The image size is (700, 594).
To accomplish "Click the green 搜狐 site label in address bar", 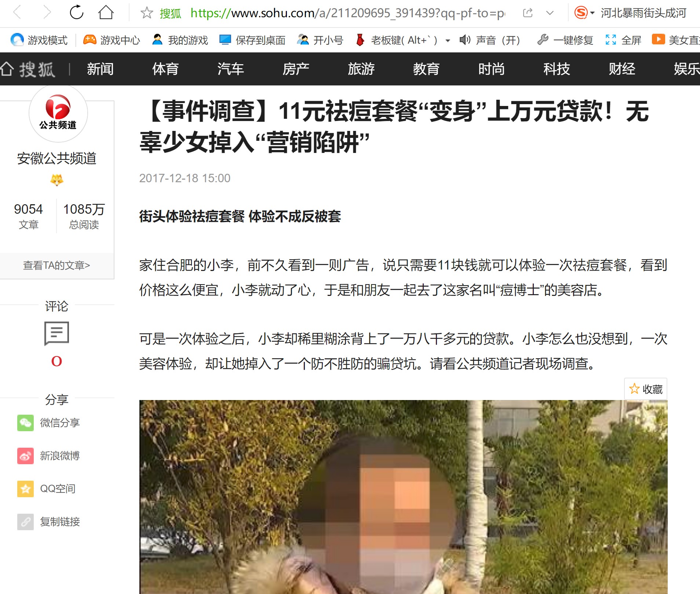I will 170,13.
